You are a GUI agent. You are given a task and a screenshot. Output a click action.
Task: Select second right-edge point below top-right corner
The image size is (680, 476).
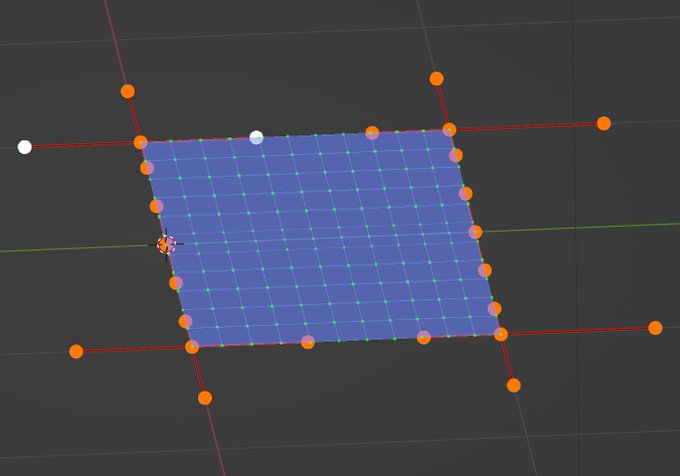coord(465,193)
